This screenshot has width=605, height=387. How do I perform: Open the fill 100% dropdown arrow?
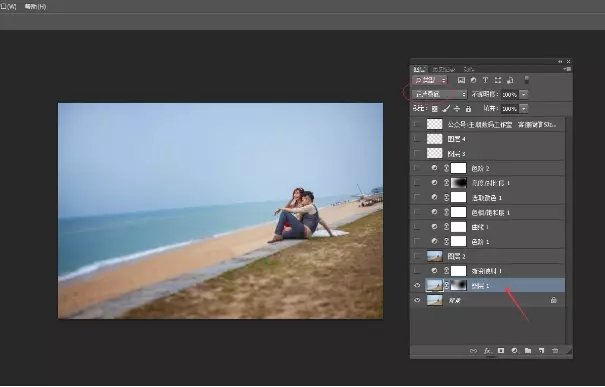[524, 109]
